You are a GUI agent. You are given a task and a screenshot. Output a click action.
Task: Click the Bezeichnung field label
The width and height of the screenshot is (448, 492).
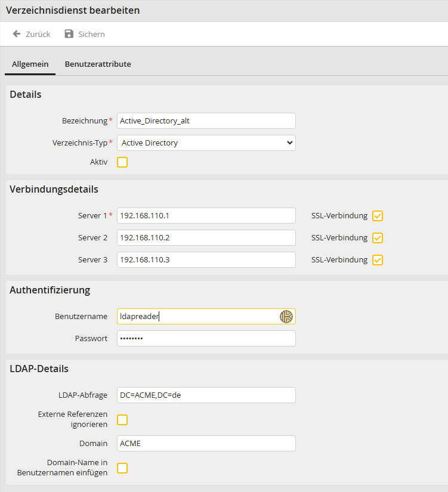pos(85,121)
